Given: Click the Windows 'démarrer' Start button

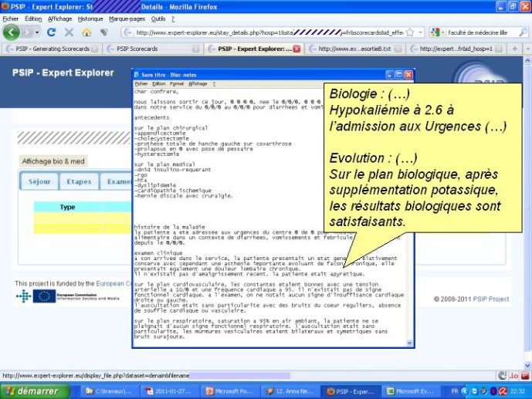Looking at the screenshot, I should tap(35, 391).
